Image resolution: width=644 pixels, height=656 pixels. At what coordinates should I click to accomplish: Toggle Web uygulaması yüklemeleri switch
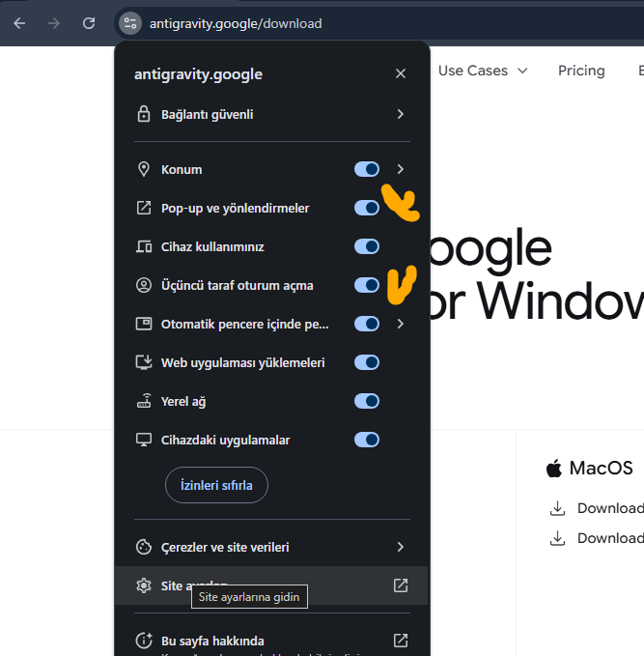pyautogui.click(x=367, y=362)
